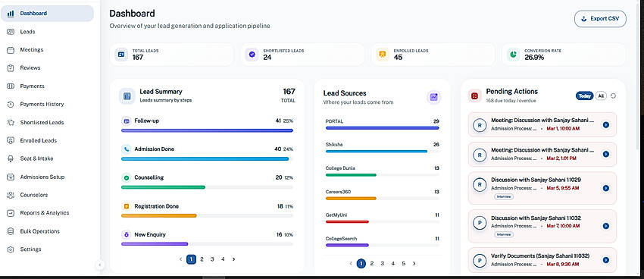Click the Registration Done icon
The width and height of the screenshot is (644, 279).
point(127,206)
